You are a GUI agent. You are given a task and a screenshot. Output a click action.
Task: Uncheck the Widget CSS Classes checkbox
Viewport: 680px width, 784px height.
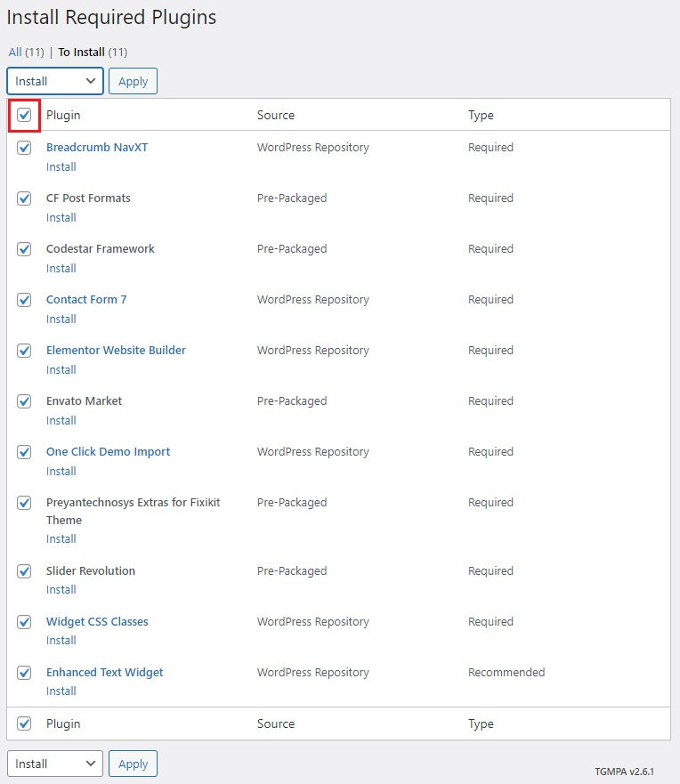coord(24,622)
